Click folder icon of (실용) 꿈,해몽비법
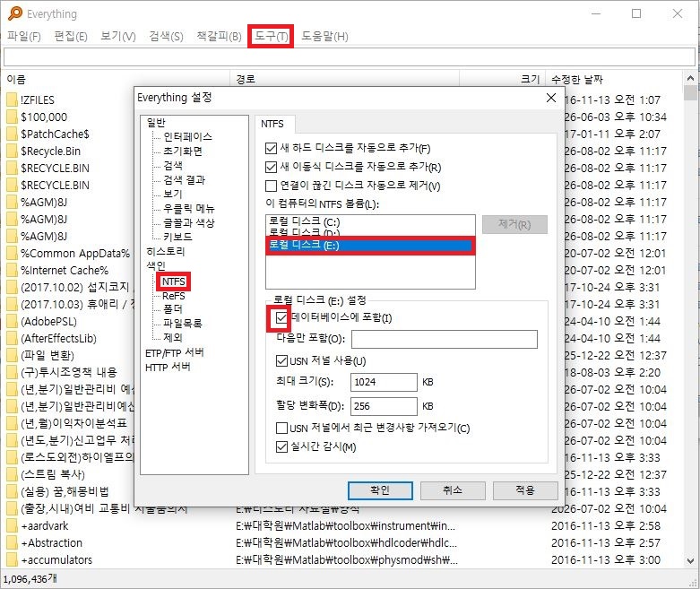Screen dimensions: 700x589 click(12, 491)
